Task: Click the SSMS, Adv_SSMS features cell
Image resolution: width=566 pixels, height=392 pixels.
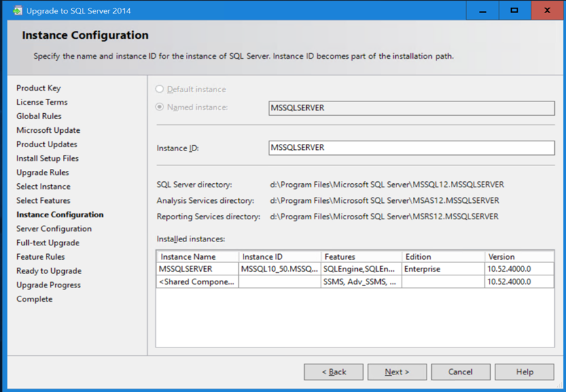Action: 361,282
